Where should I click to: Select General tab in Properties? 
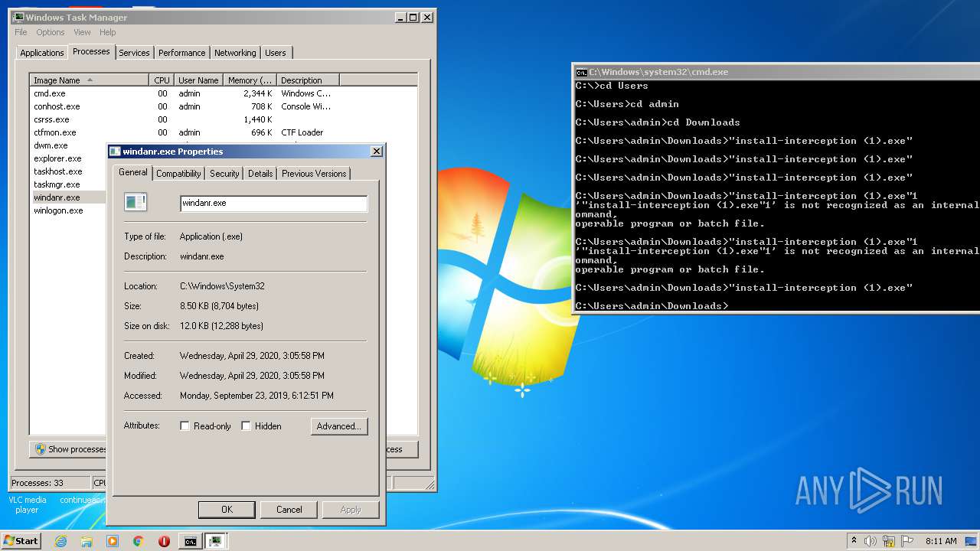132,173
